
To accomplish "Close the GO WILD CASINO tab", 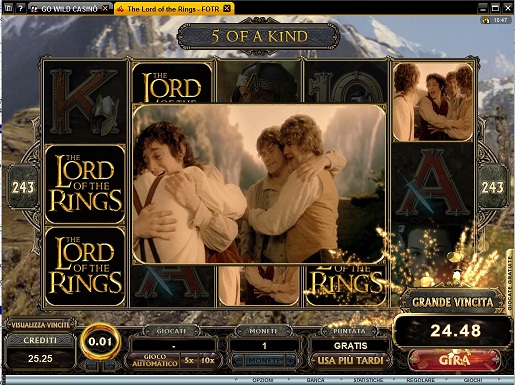I will 105,8.
